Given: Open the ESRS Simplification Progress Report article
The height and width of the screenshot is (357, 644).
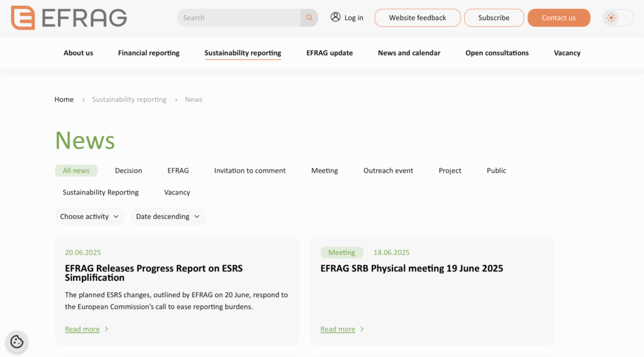Looking at the screenshot, I should pos(153,273).
